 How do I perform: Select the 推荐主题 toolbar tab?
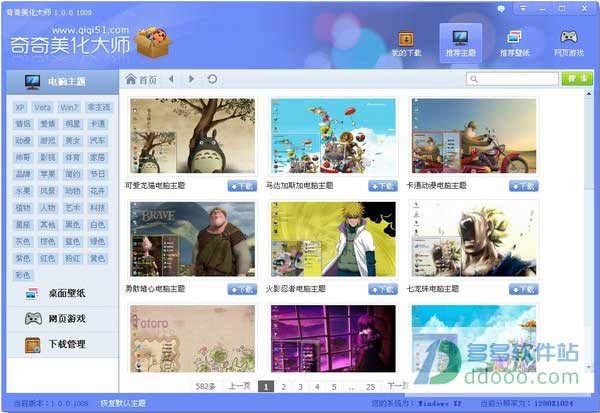(x=460, y=43)
